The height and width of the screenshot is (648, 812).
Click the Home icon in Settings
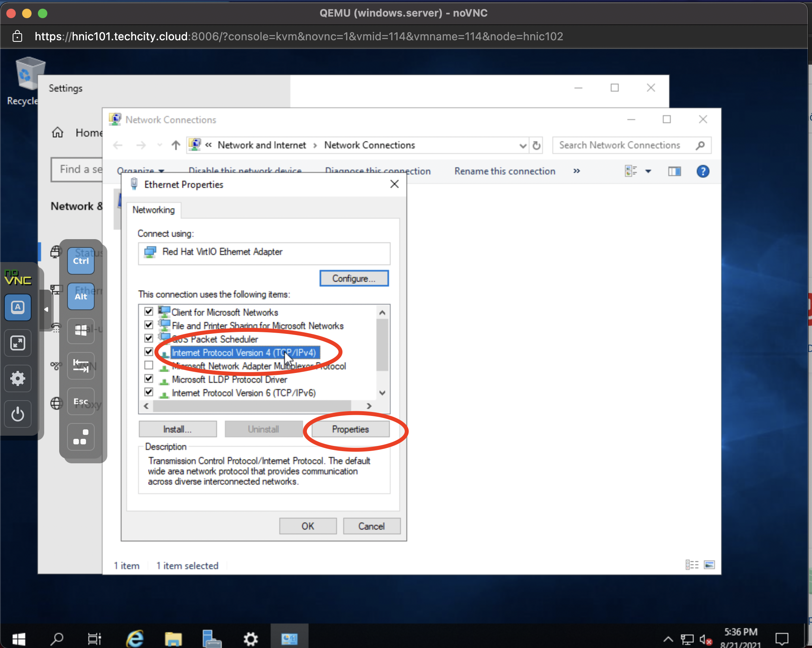[x=58, y=133]
